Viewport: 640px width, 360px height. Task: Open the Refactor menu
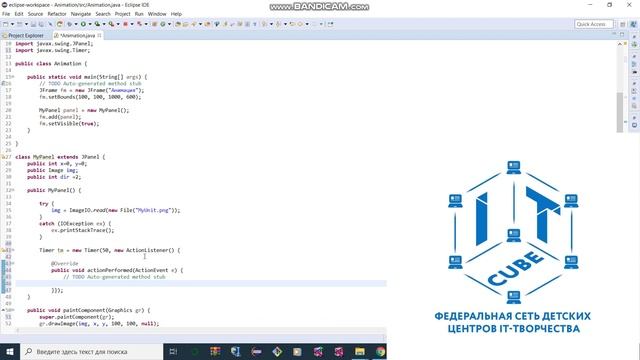point(57,14)
